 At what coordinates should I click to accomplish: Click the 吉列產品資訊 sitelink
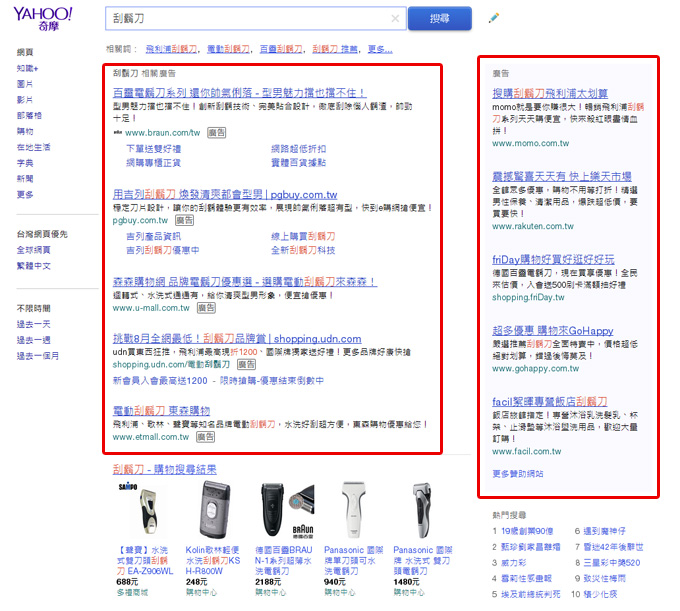154,237
